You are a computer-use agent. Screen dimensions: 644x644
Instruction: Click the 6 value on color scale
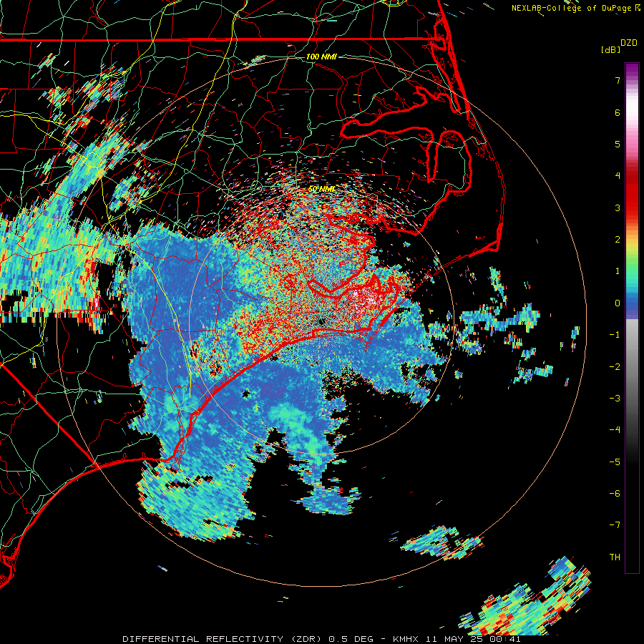point(618,112)
